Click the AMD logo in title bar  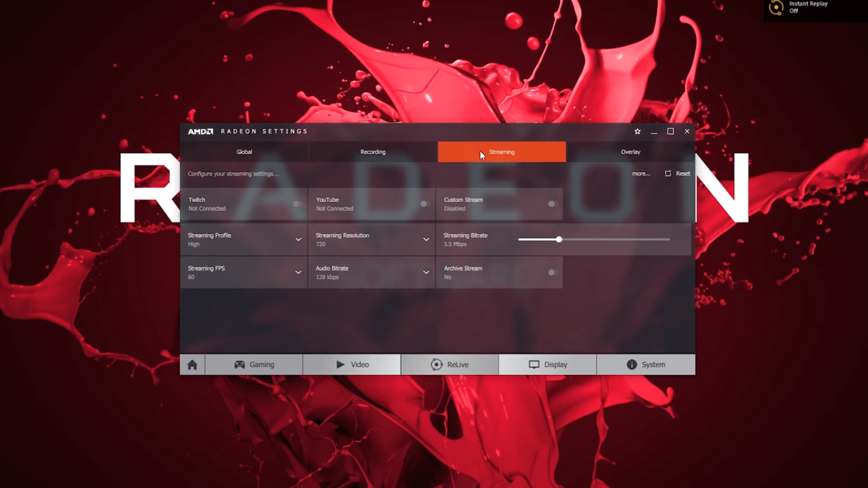[200, 132]
